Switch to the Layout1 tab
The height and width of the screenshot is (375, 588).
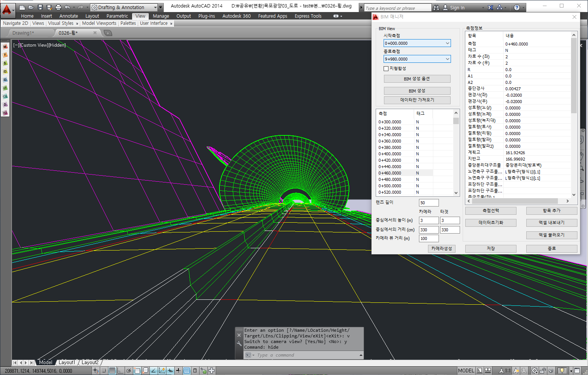click(67, 363)
